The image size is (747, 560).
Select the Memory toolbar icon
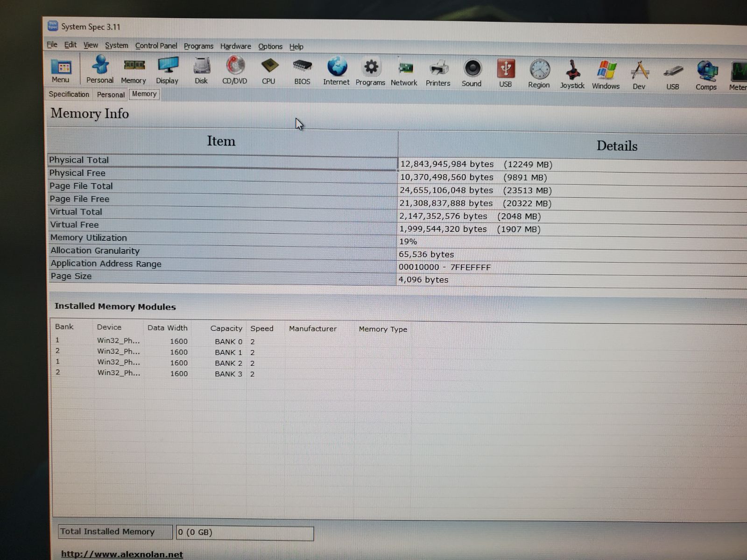tap(134, 70)
